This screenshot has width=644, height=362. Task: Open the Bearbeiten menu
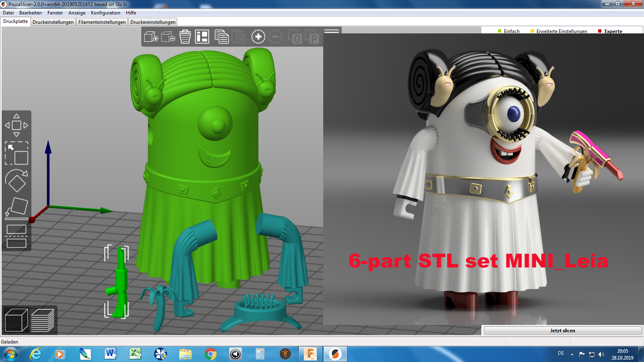click(x=31, y=13)
